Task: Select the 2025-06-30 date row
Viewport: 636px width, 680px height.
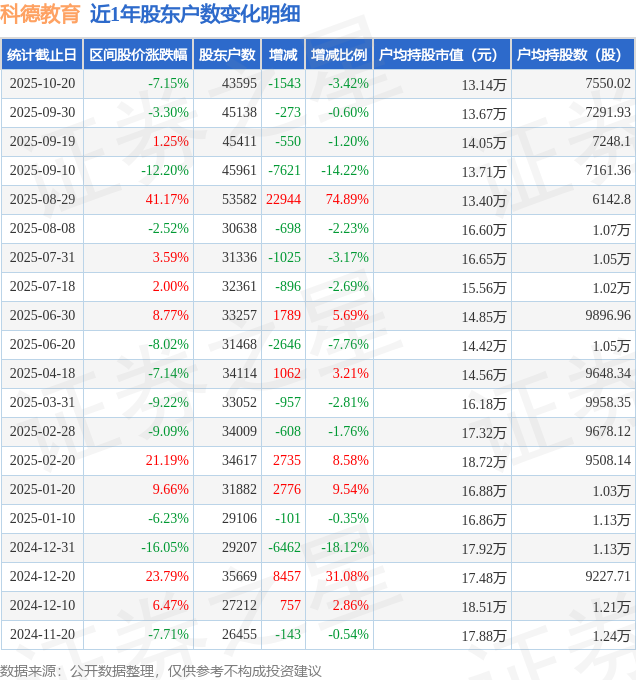Action: (x=42, y=316)
